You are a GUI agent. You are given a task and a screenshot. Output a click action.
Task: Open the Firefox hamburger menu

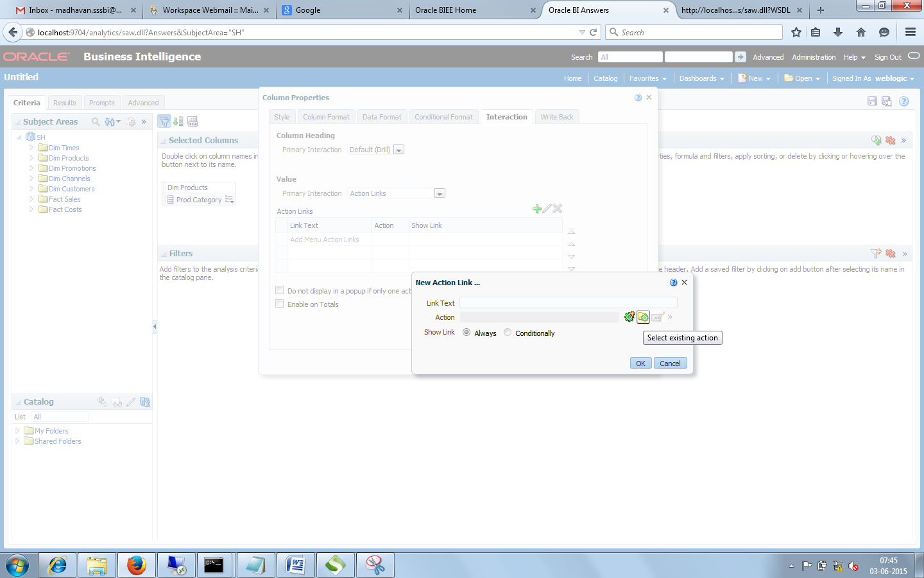pyautogui.click(x=911, y=32)
